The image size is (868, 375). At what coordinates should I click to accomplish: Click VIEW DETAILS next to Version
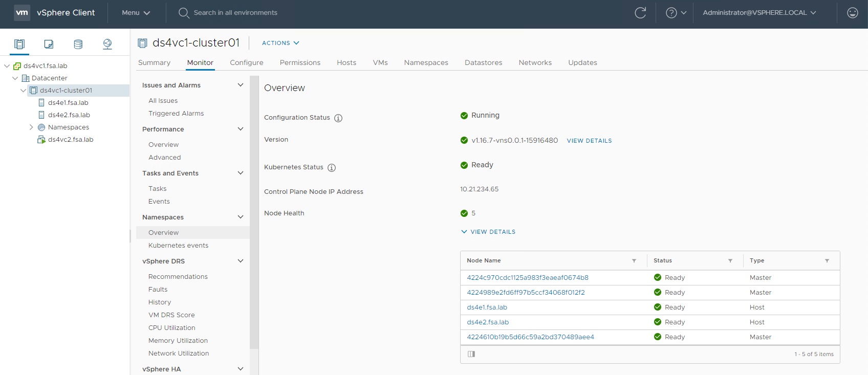point(589,141)
